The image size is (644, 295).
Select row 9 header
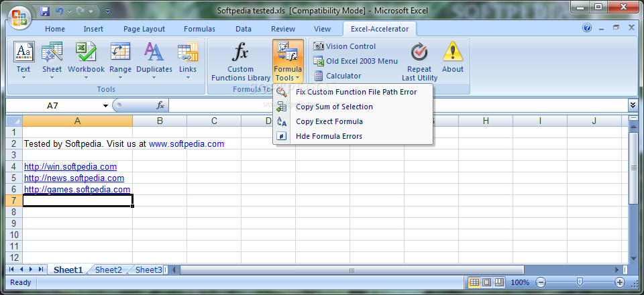click(14, 224)
